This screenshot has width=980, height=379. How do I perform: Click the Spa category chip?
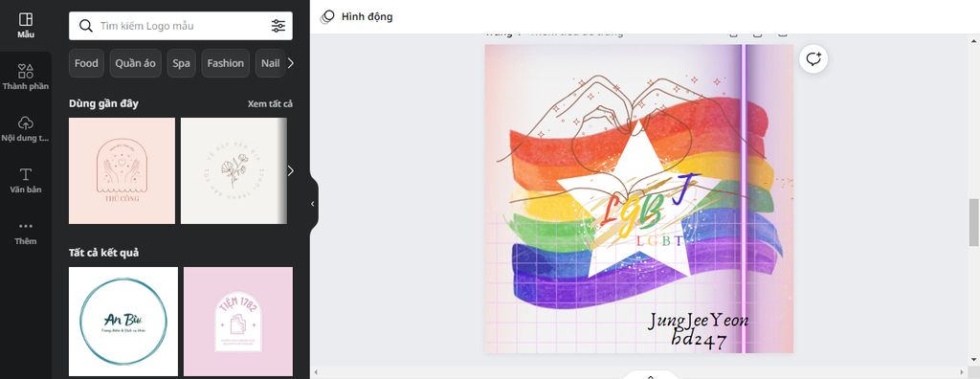(181, 63)
